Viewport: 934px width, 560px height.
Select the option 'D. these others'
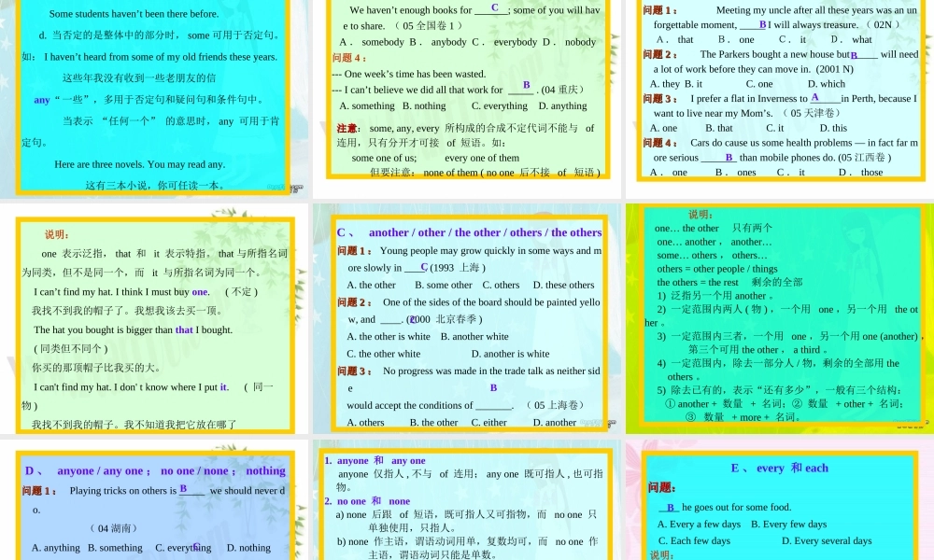(563, 285)
